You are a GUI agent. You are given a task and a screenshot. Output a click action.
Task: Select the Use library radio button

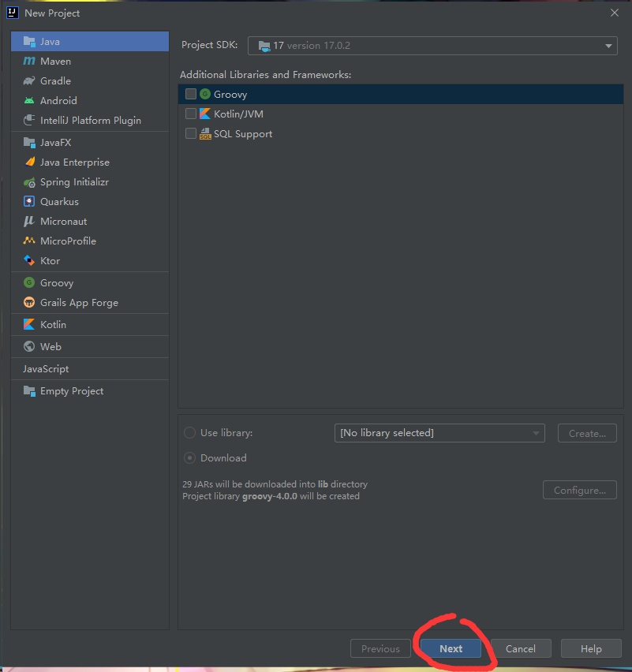point(190,433)
